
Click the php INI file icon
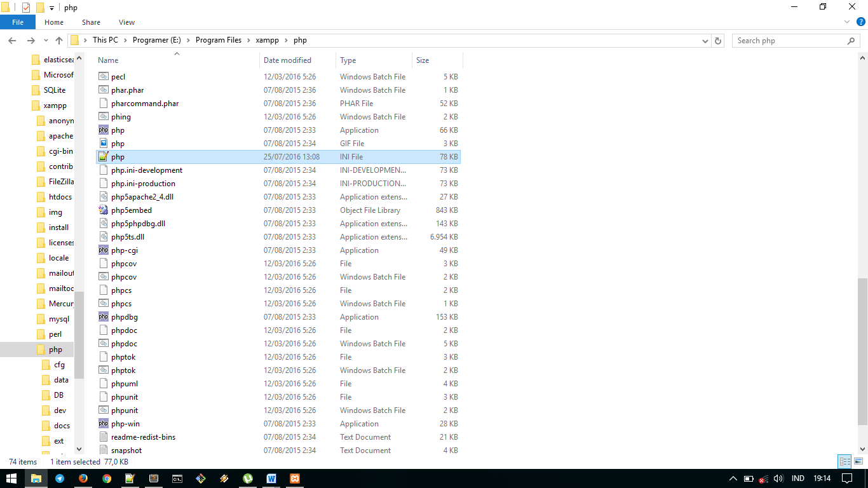(x=104, y=156)
